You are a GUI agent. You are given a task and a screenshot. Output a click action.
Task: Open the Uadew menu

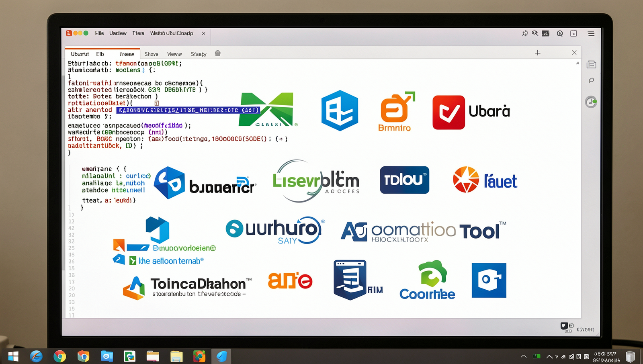click(x=118, y=33)
